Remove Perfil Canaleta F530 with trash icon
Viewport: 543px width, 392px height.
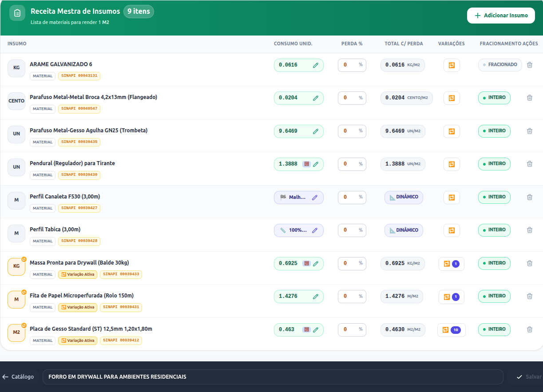coord(529,197)
